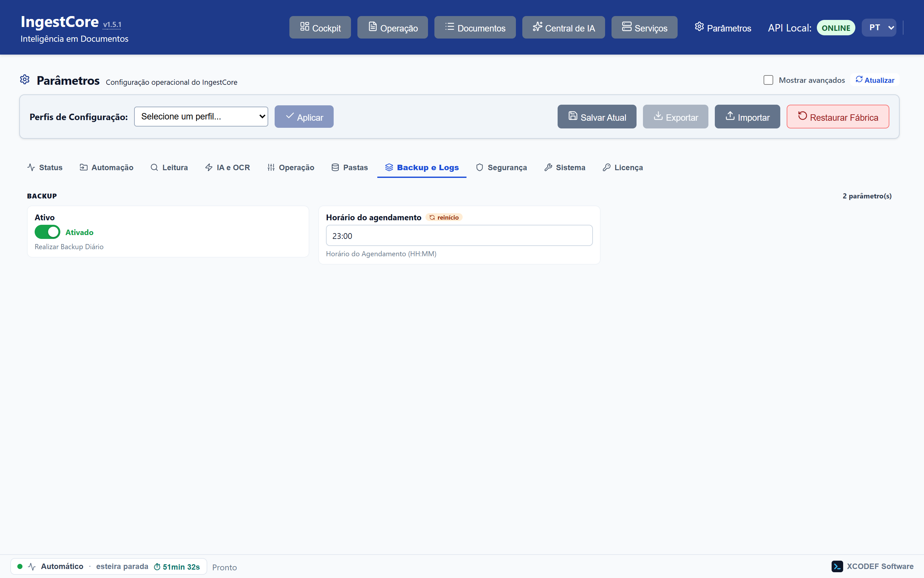Click the Serviços server icon
Screen dimensions: 924x578
click(627, 26)
